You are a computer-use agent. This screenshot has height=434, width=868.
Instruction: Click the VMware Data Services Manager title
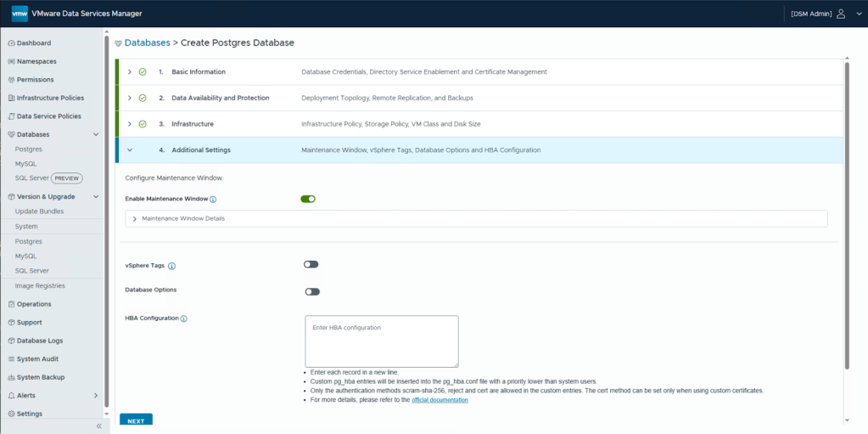click(87, 14)
